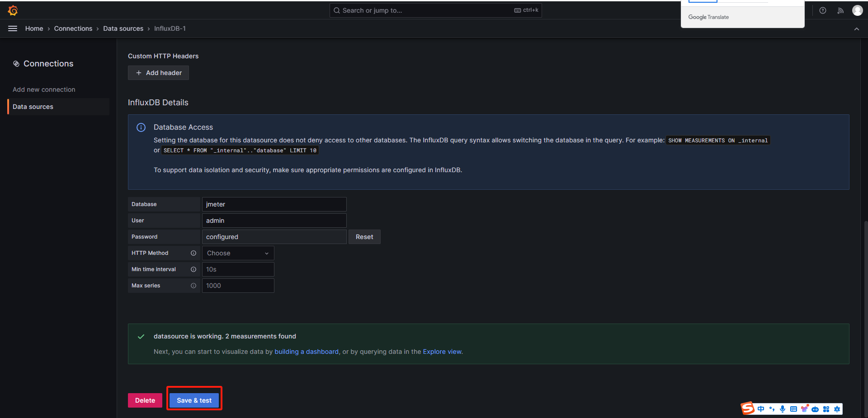Open the HTTP Method Choose dropdown
This screenshot has width=868, height=418.
238,253
